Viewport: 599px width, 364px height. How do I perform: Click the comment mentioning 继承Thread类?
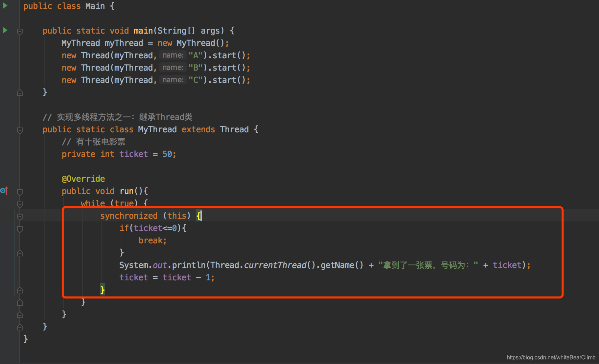click(118, 117)
